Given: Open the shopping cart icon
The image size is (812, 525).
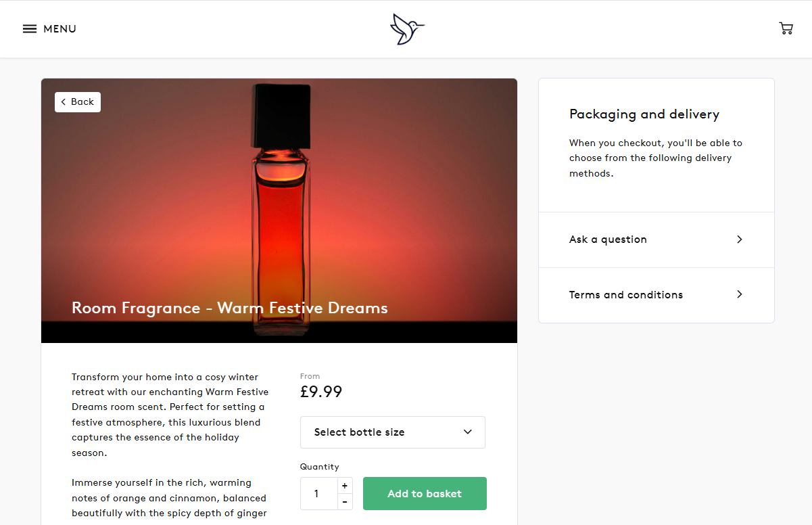Looking at the screenshot, I should point(786,28).
